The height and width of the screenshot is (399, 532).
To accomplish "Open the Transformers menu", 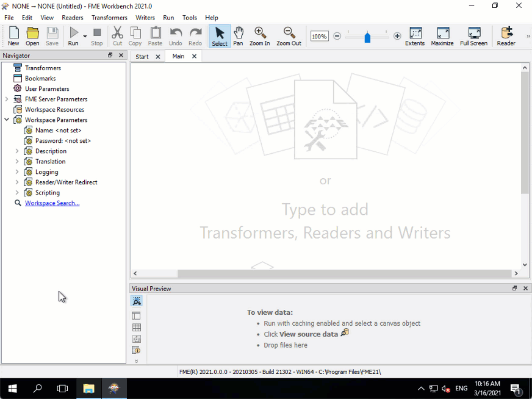I will click(x=109, y=18).
